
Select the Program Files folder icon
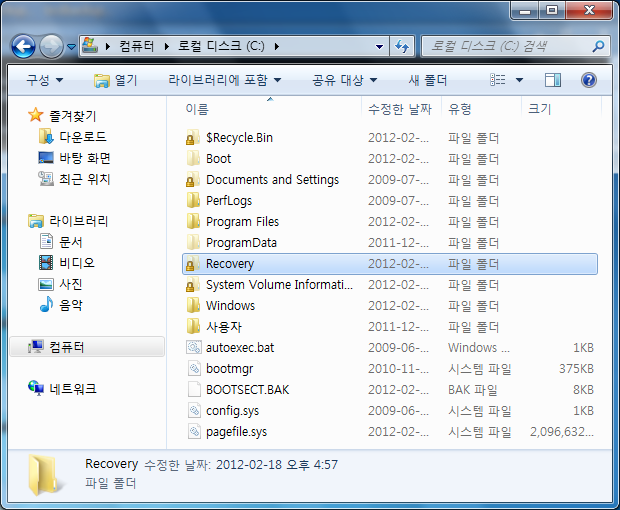(x=193, y=221)
